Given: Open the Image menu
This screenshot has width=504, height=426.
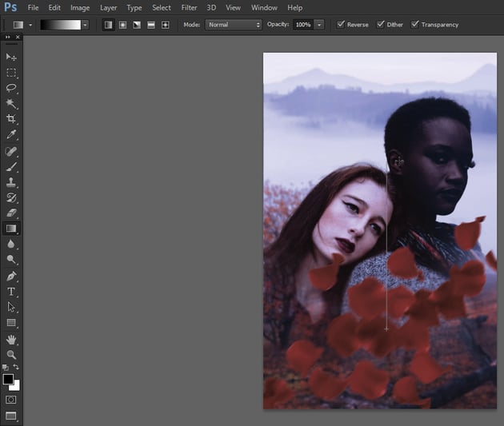Looking at the screenshot, I should point(80,8).
